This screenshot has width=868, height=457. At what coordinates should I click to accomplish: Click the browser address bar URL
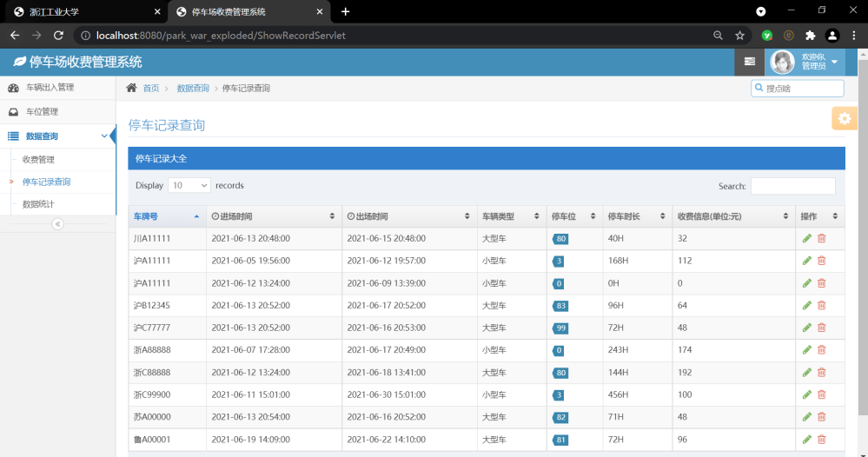pyautogui.click(x=221, y=36)
